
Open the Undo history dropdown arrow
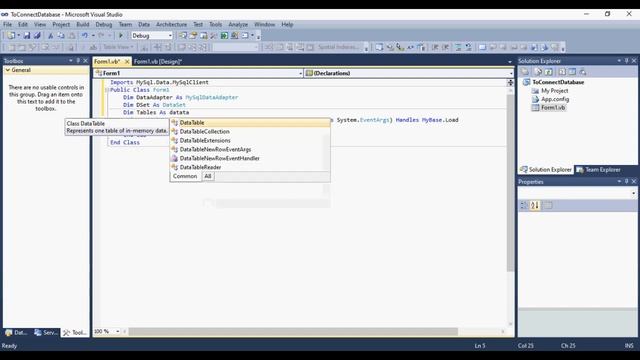tap(93, 36)
